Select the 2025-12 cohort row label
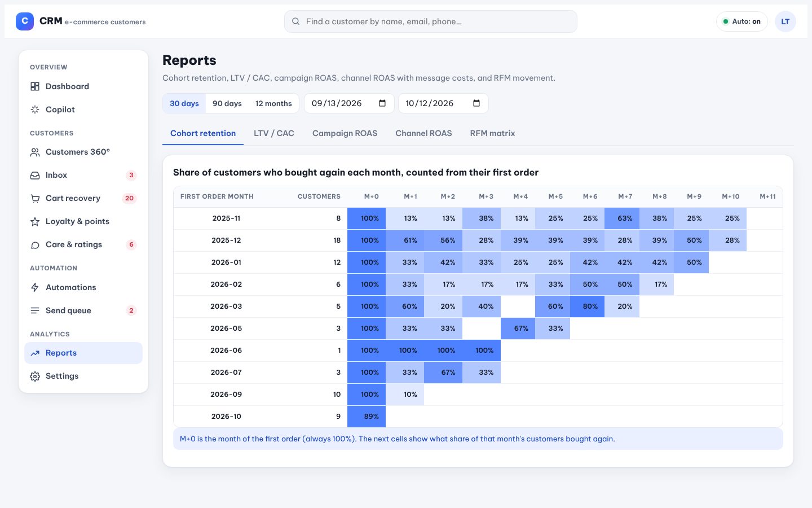Image resolution: width=812 pixels, height=508 pixels. click(226, 240)
